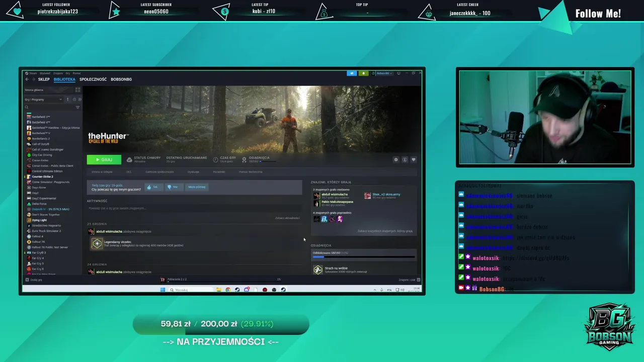Click the Follow Me! overlay banner

[598, 14]
